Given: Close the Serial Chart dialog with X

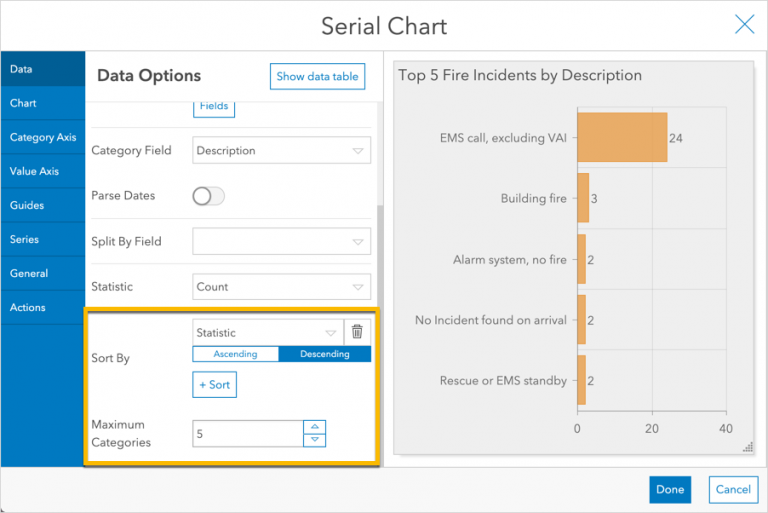Looking at the screenshot, I should pos(744,25).
